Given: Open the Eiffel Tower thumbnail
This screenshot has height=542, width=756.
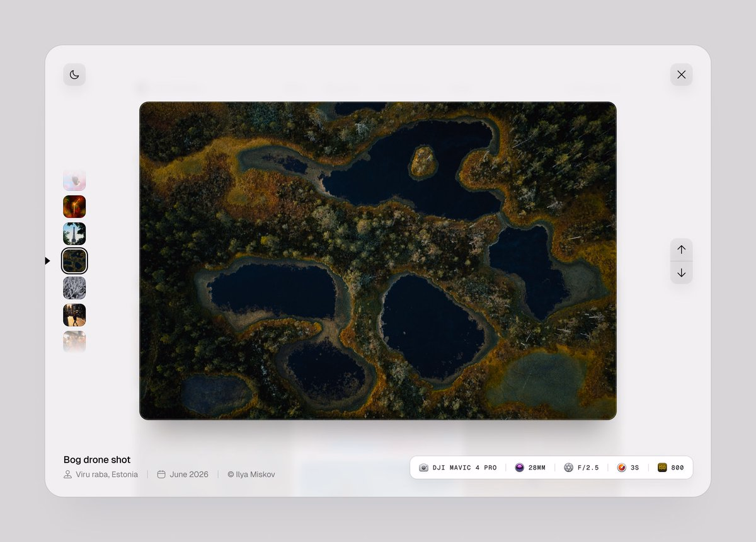Looking at the screenshot, I should point(74,234).
